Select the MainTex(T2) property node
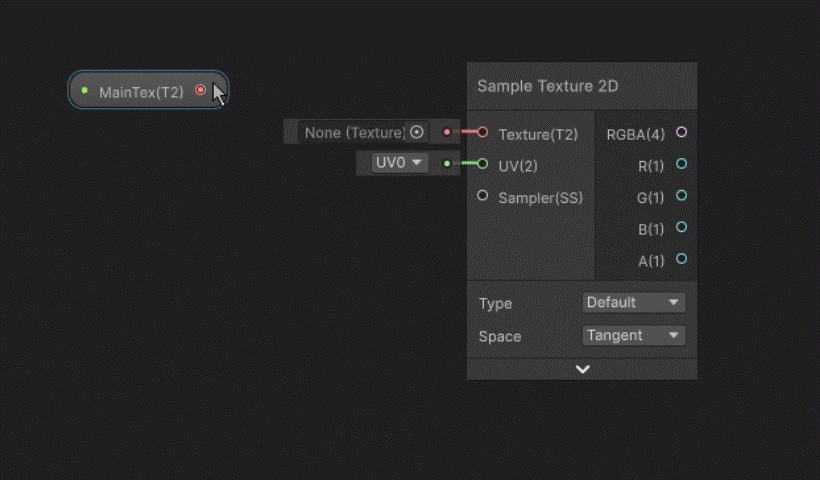820x480 pixels. pos(141,92)
